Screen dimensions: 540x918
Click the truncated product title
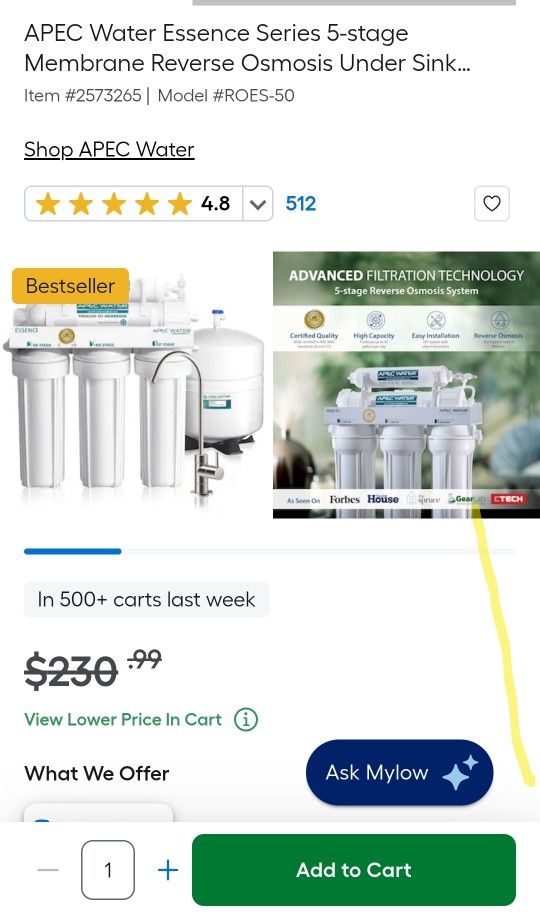pos(247,48)
